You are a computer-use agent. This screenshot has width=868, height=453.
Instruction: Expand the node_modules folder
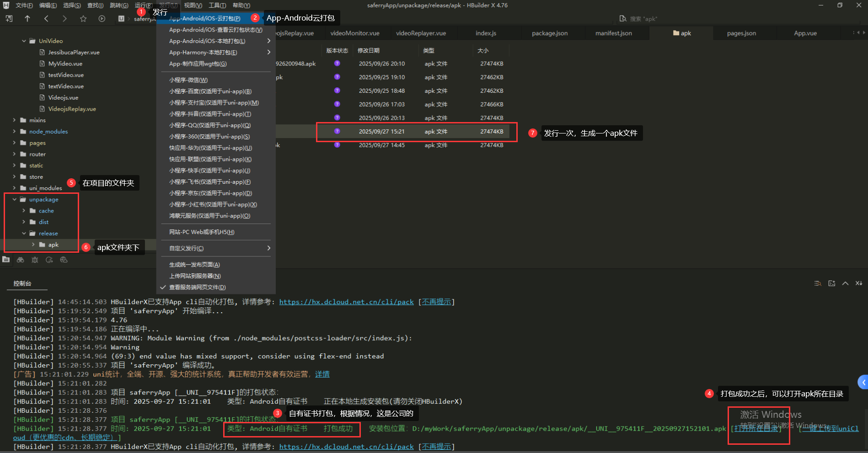pyautogui.click(x=14, y=132)
